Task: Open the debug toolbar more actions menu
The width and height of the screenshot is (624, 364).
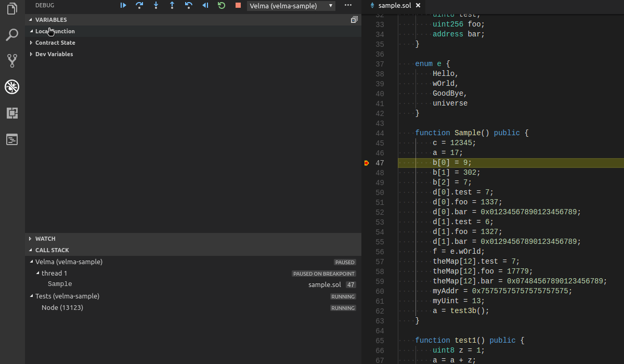Action: tap(348, 5)
